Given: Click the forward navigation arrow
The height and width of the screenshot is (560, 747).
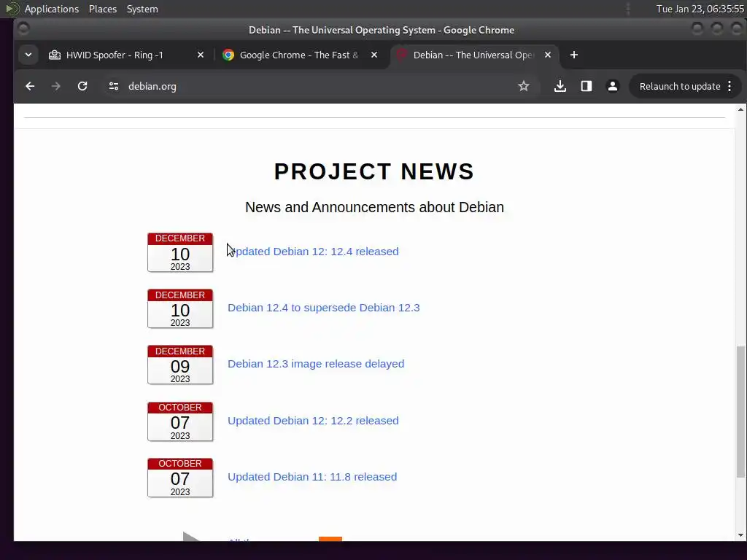Looking at the screenshot, I should 55,86.
